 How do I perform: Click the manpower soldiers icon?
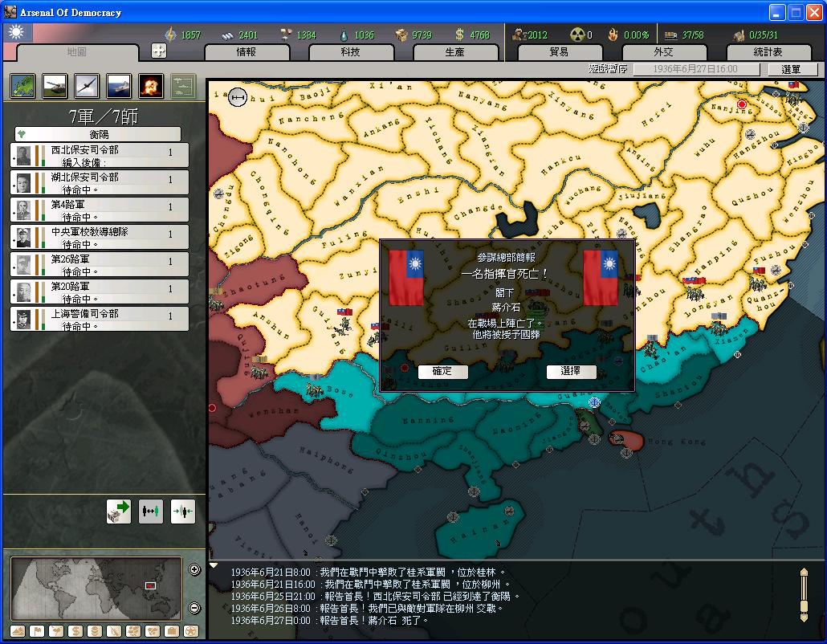tap(519, 35)
